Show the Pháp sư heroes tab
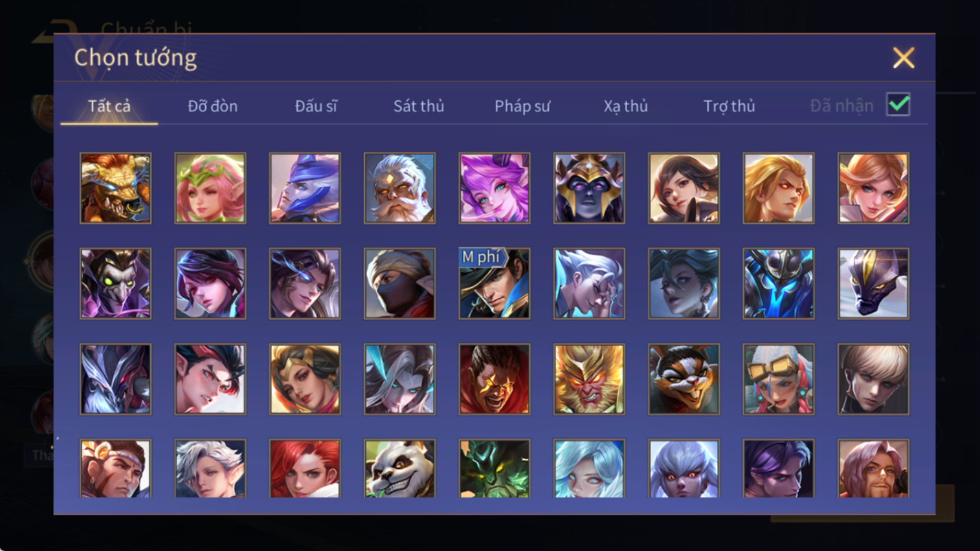This screenshot has width=980, height=551. click(x=522, y=106)
